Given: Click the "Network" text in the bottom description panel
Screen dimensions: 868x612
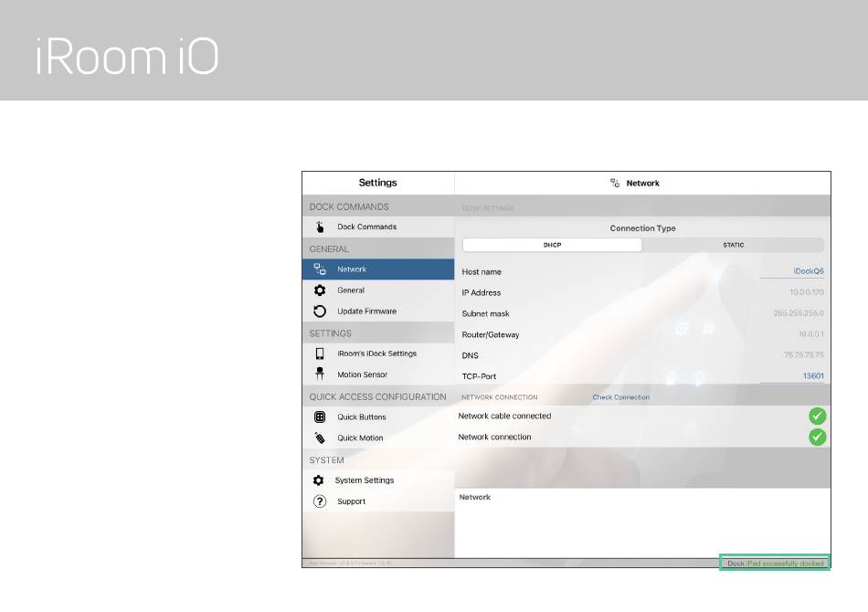Looking at the screenshot, I should [474, 498].
